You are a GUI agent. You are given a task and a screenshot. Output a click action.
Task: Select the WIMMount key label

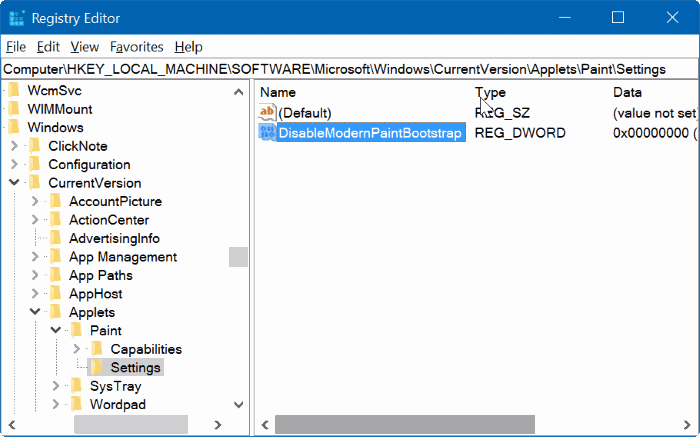click(60, 109)
